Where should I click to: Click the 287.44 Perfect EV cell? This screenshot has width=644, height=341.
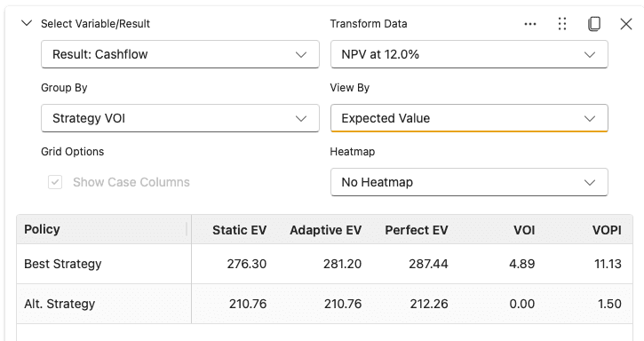click(x=428, y=264)
